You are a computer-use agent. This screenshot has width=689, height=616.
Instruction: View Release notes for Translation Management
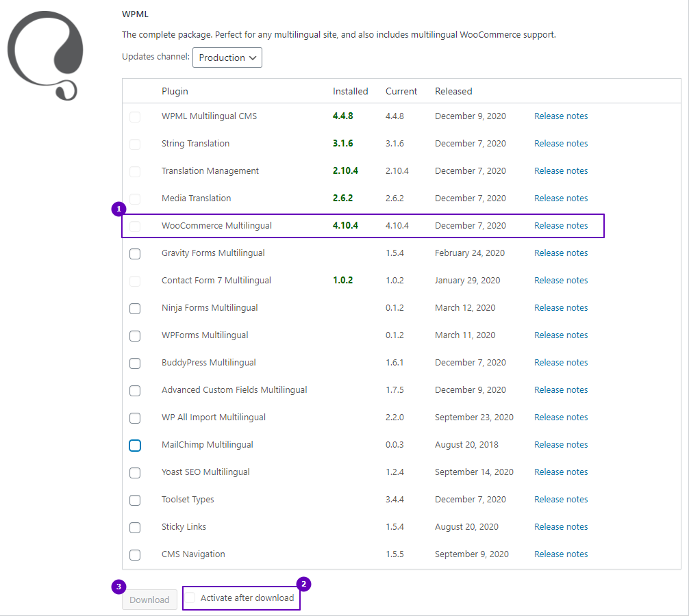pyautogui.click(x=561, y=171)
